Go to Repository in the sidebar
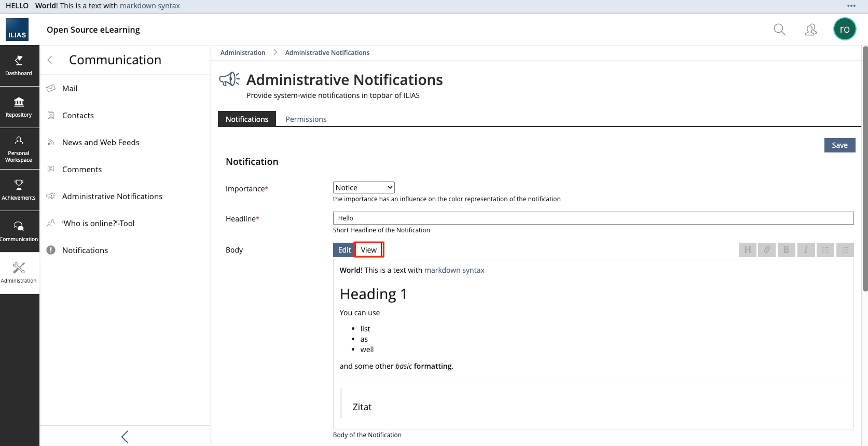Image resolution: width=868 pixels, height=446 pixels. (19, 107)
